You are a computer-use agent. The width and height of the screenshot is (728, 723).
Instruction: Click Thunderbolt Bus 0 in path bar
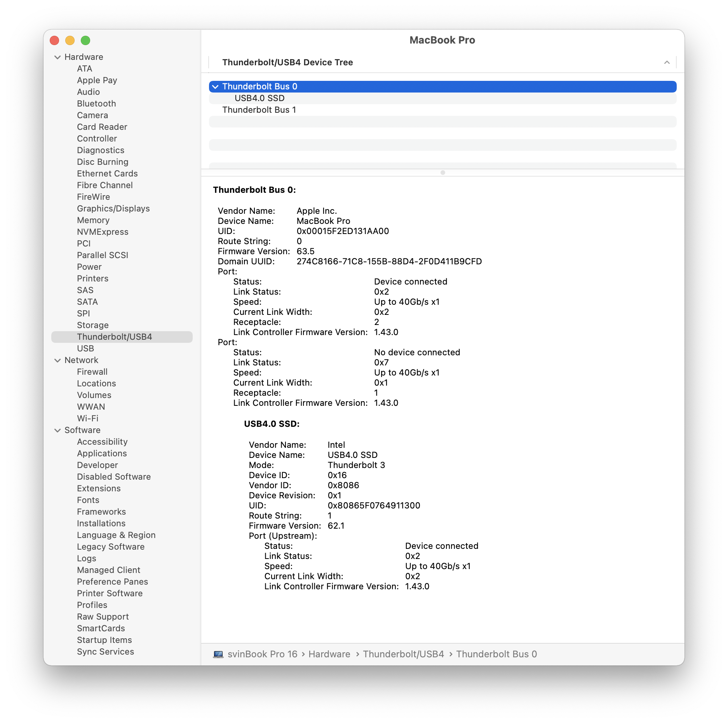pos(496,654)
